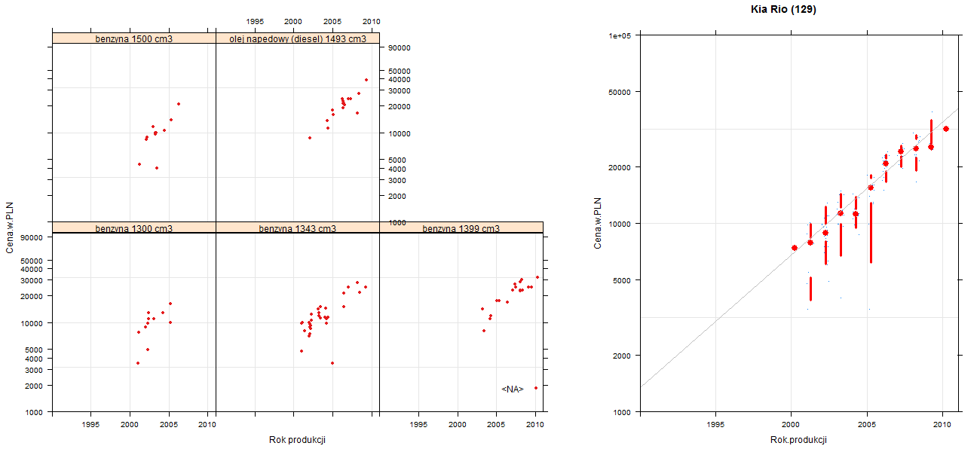Screen dimensions: 980x452
Task: Click the "Kia Rio (129)" chart title
Action: 784,10
